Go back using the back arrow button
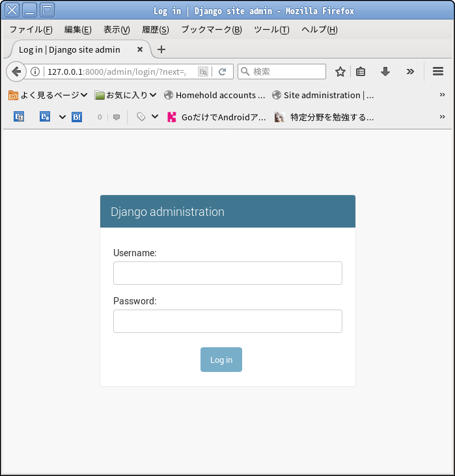455x476 pixels. [16, 72]
